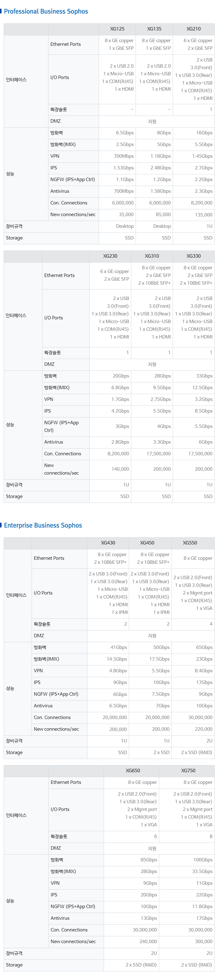Select the 300,000 new connections cell

204,941
